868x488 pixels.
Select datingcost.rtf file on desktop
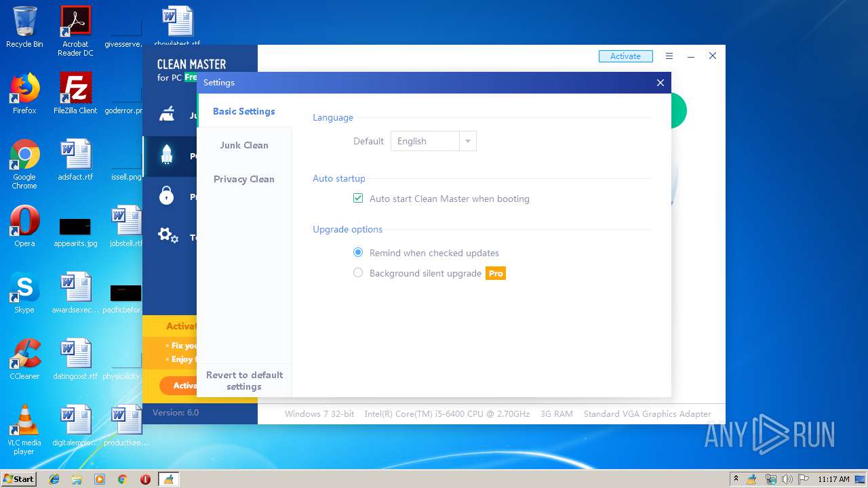(75, 359)
